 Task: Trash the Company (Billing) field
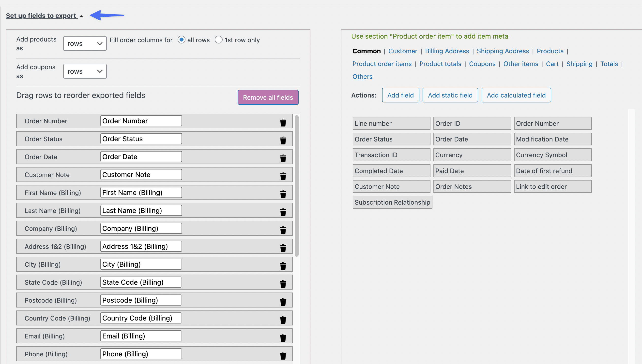tap(283, 230)
